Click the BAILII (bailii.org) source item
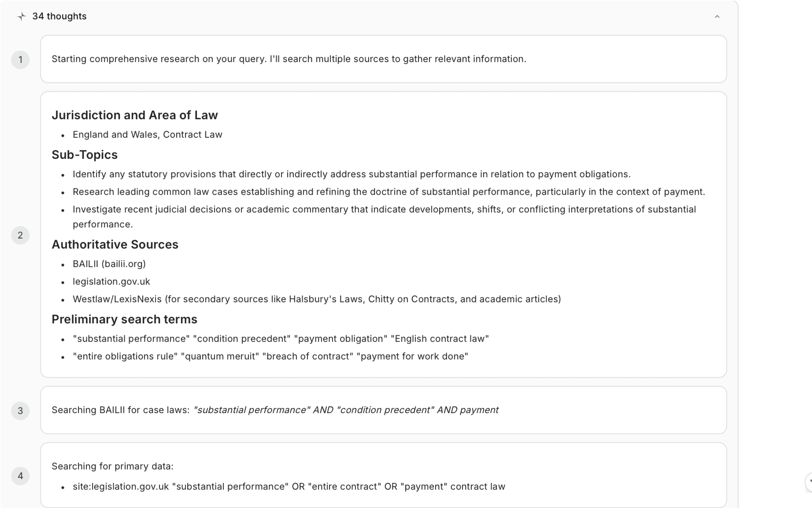Screen dimensions: 812x508 [x=109, y=264]
